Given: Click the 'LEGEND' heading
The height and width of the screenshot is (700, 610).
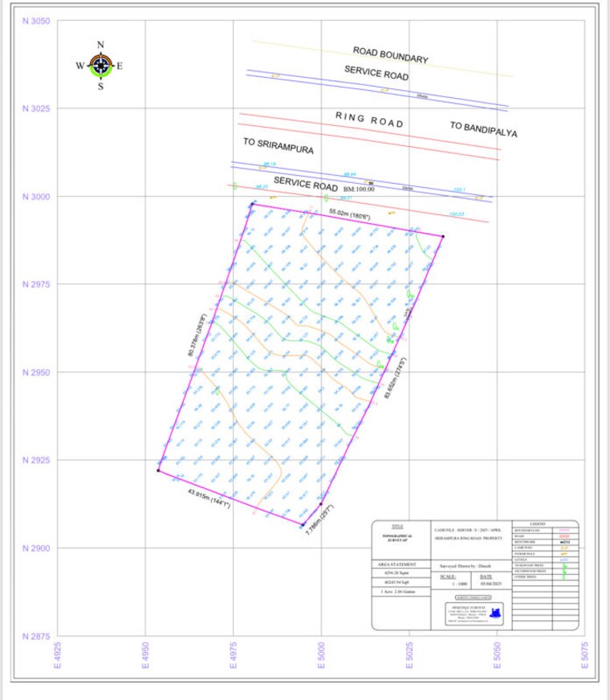Looking at the screenshot, I should pos(538,523).
